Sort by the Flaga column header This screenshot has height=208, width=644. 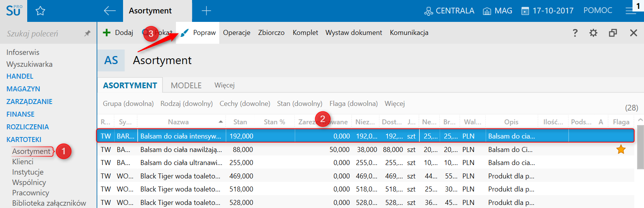tap(621, 122)
